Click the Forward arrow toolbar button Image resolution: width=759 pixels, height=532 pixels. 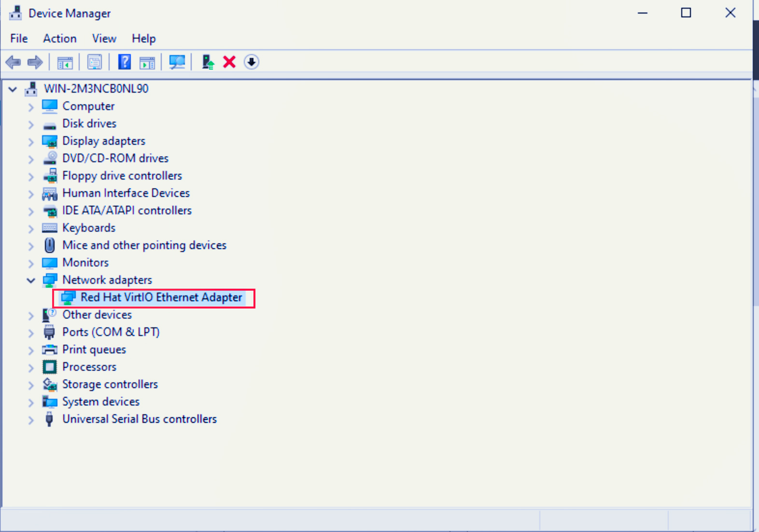coord(35,62)
